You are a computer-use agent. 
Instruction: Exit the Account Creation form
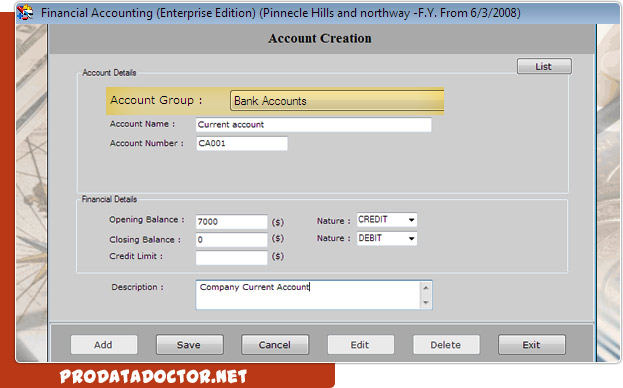532,345
